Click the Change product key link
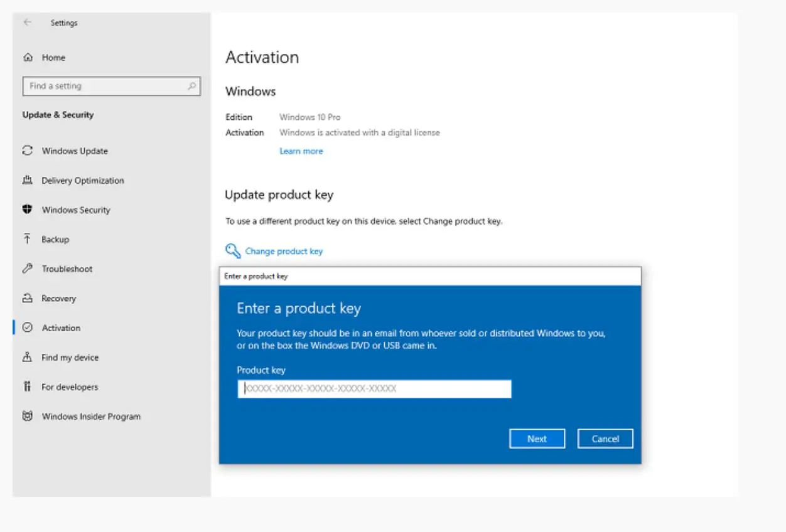Viewport: 786px width, 532px height. tap(284, 251)
